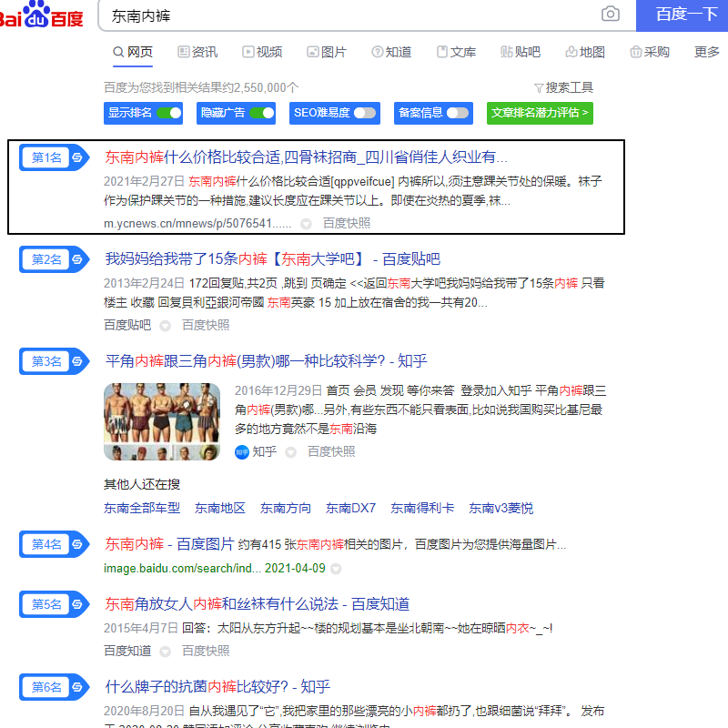Turn off the 隐藏广告 switch
Screen dimensions: 728x728
click(x=262, y=113)
